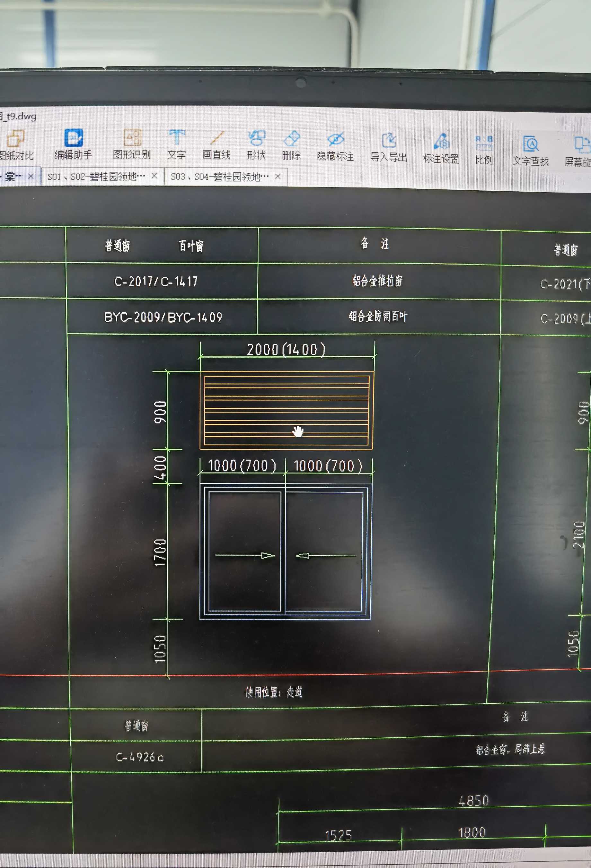Close the S01、S02-碧桂园领地 tab
Screen dimensions: 591x868
coord(154,176)
